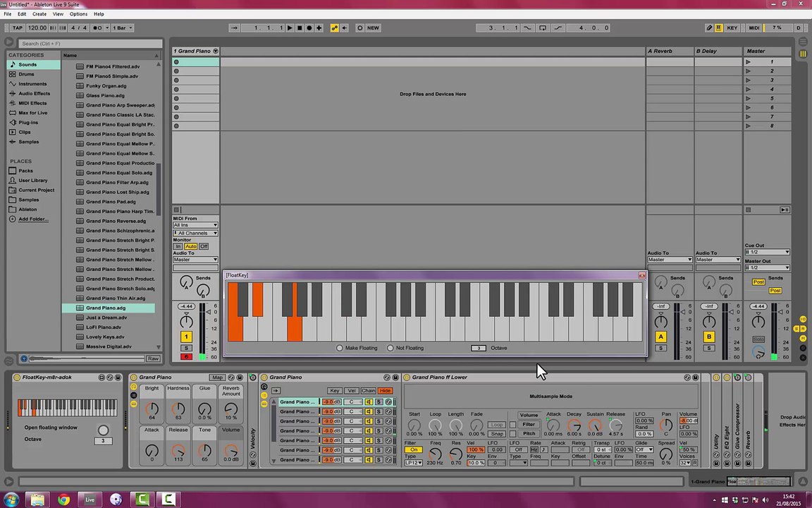
Task: Select the Instruments category
Action: coord(34,84)
